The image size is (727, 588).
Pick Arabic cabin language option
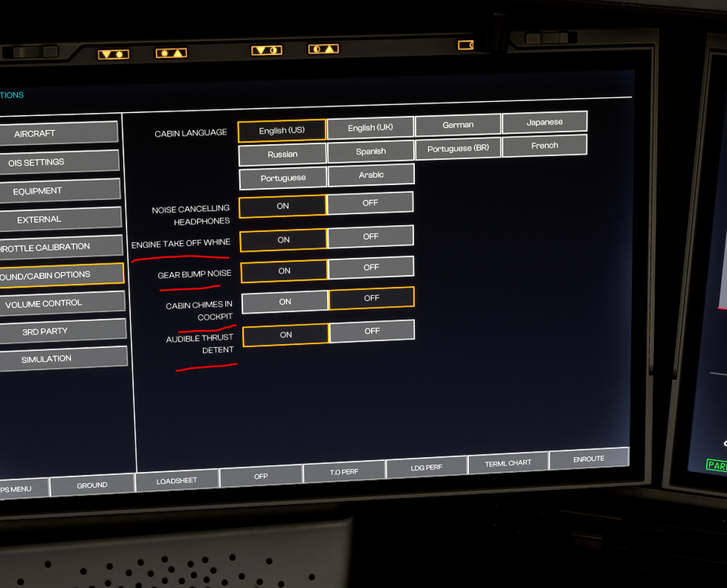tap(371, 175)
